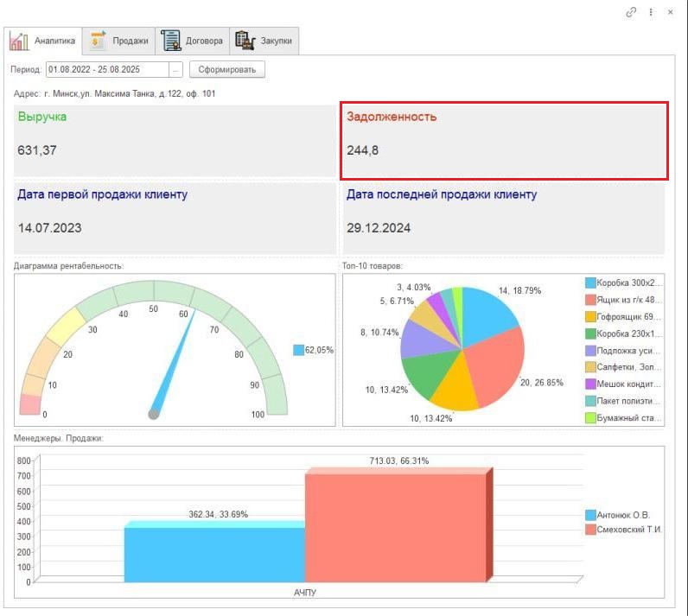Click the yellow Гофроящик legend swatch
Image resolution: width=688 pixels, height=616 pixels.
click(x=590, y=316)
